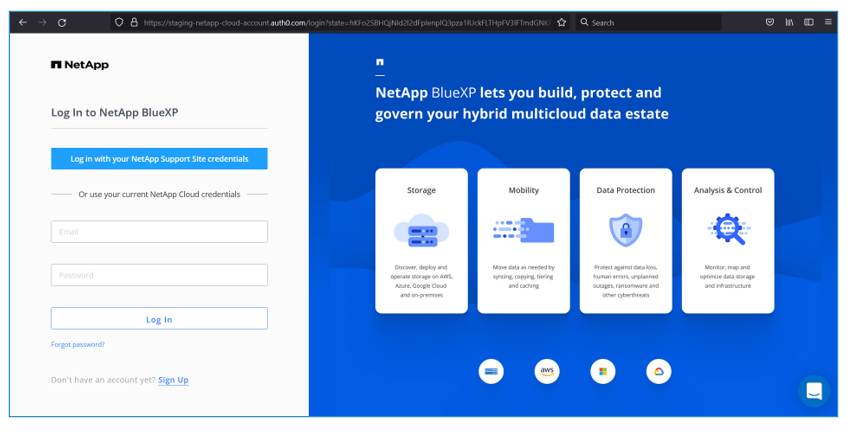Screen dimensions: 852x435
Task: Bookmark this page with the star icon
Action: 562,22
